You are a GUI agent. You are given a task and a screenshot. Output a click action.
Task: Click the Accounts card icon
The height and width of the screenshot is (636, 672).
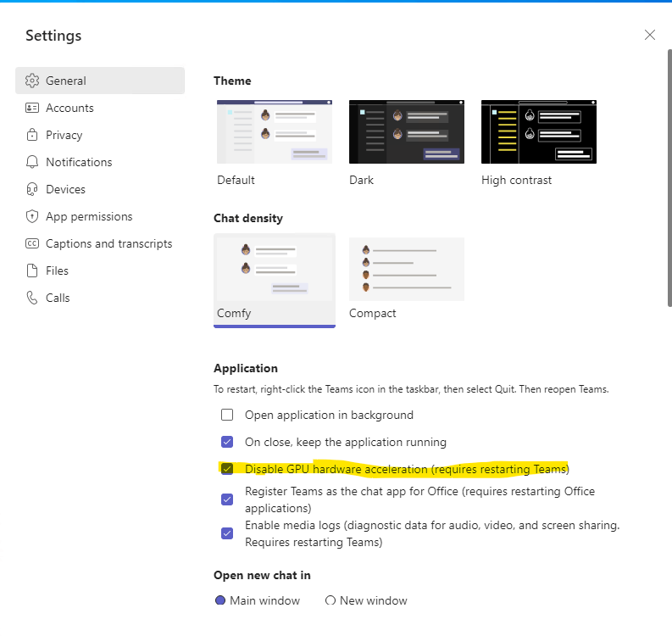(32, 108)
